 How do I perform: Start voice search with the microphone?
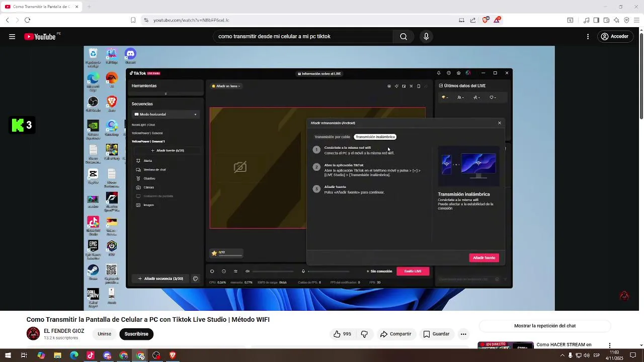(426, 36)
